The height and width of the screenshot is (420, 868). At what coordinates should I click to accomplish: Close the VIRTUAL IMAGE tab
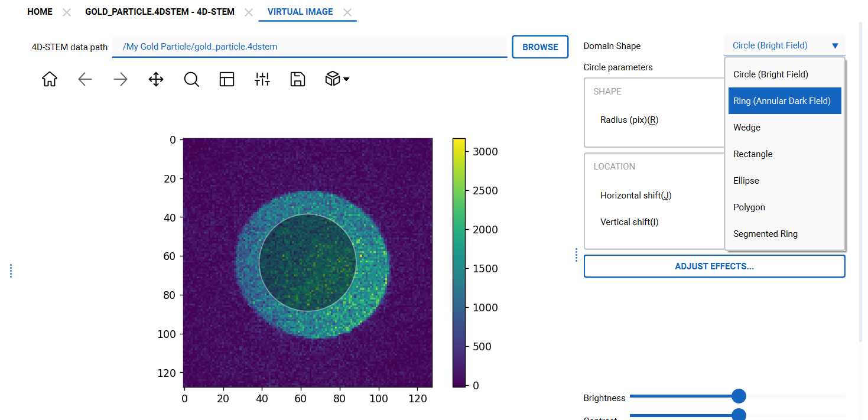click(x=347, y=12)
